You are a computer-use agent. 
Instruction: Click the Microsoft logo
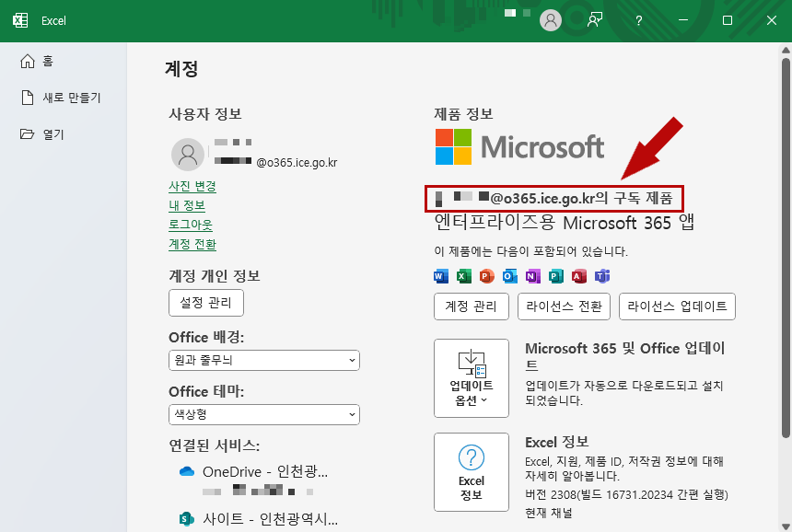[519, 147]
